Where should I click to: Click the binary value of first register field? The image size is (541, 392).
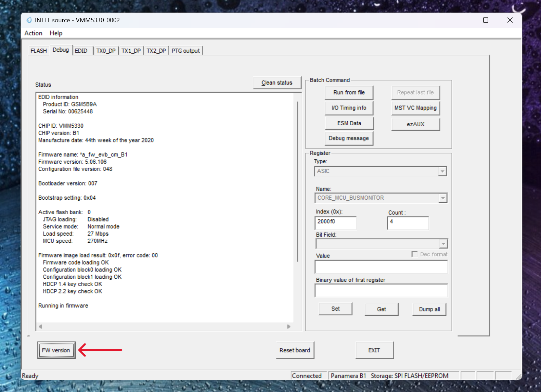tap(381, 291)
